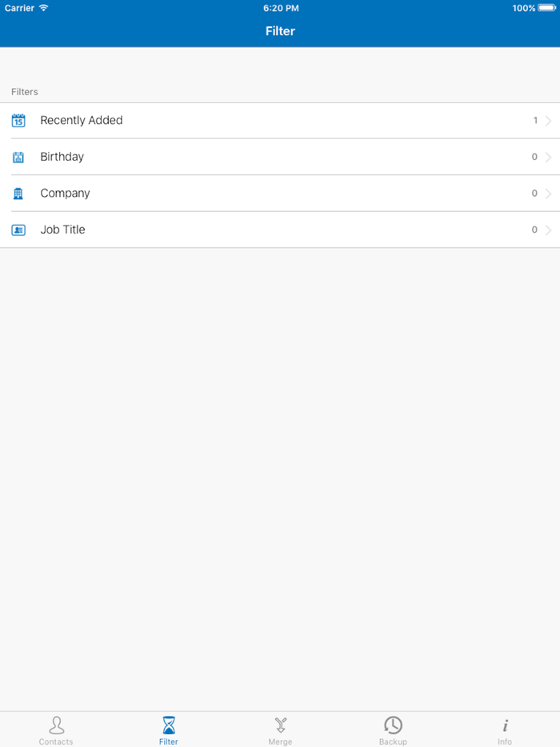Viewport: 560px width, 747px height.
Task: Expand the Birthday filter chevron
Action: (x=547, y=157)
